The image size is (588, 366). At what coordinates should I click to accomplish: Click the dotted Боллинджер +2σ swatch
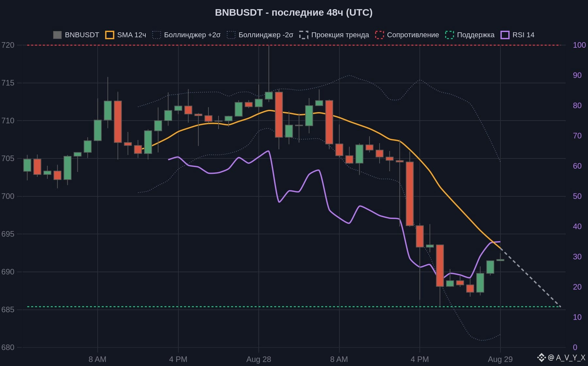point(157,35)
